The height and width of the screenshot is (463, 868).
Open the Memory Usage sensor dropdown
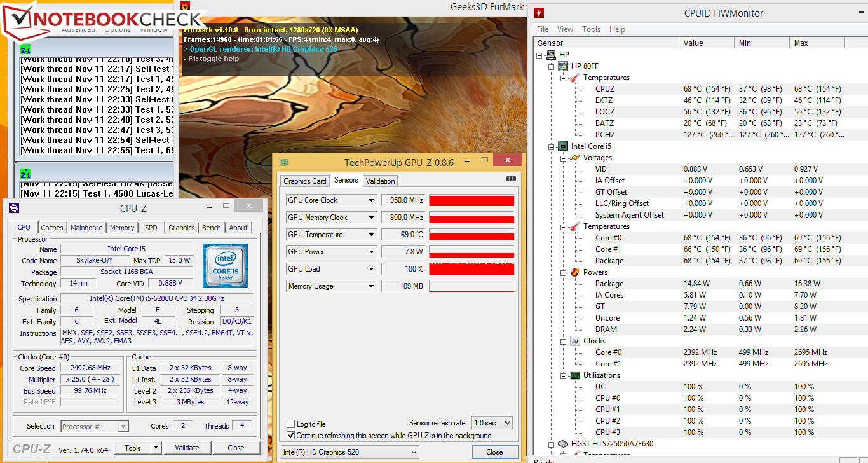372,286
